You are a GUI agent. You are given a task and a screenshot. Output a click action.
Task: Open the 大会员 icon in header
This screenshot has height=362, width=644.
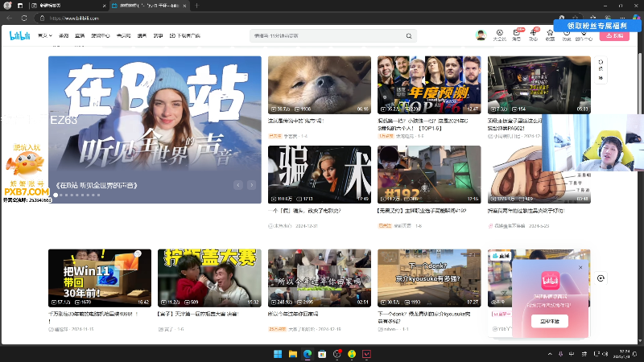(x=499, y=35)
